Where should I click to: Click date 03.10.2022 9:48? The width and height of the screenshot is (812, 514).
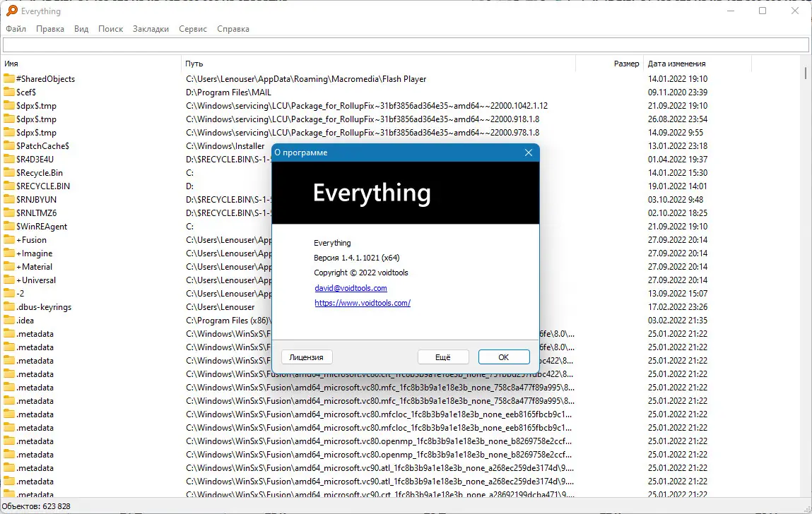[x=676, y=199]
